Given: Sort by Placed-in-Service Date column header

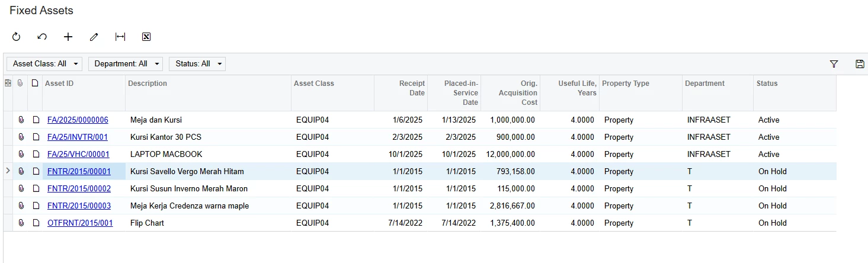Looking at the screenshot, I should coord(454,93).
